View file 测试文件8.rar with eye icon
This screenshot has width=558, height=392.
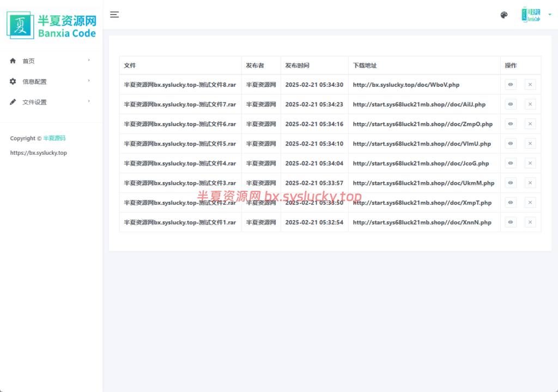[x=510, y=85]
